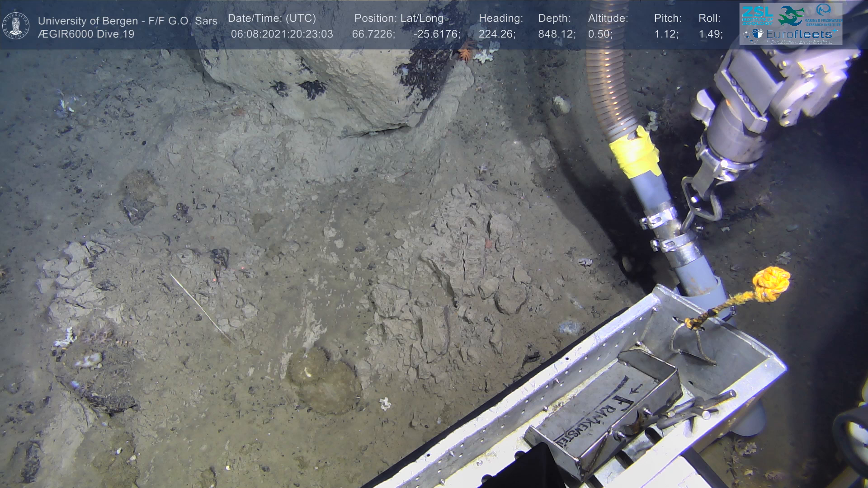Click the longitude value -25.6176
The width and height of the screenshot is (868, 488).
coord(436,34)
